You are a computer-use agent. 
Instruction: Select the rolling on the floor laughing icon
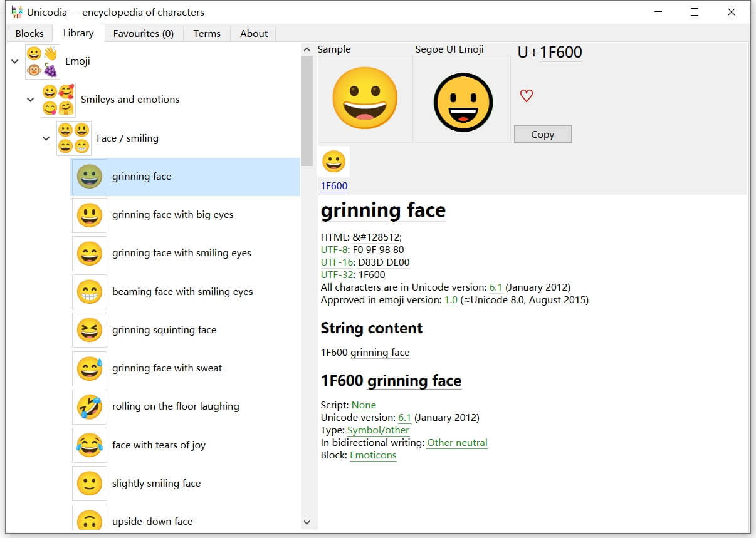(x=90, y=407)
